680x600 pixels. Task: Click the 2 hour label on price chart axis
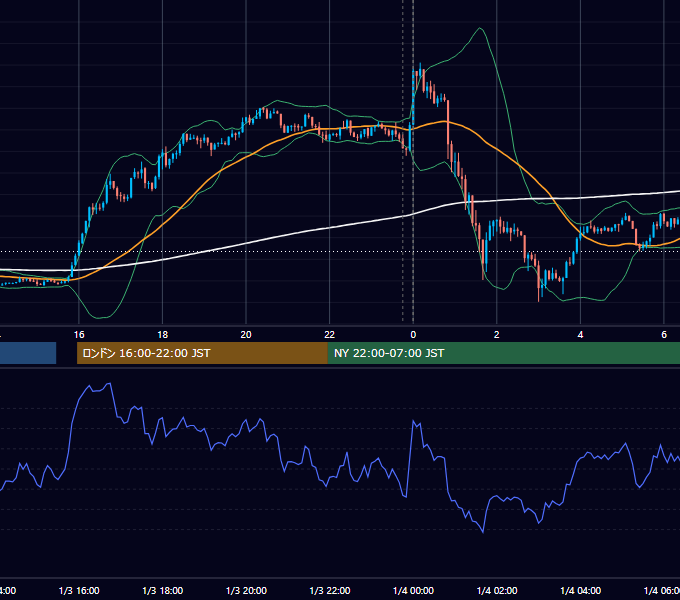click(497, 335)
